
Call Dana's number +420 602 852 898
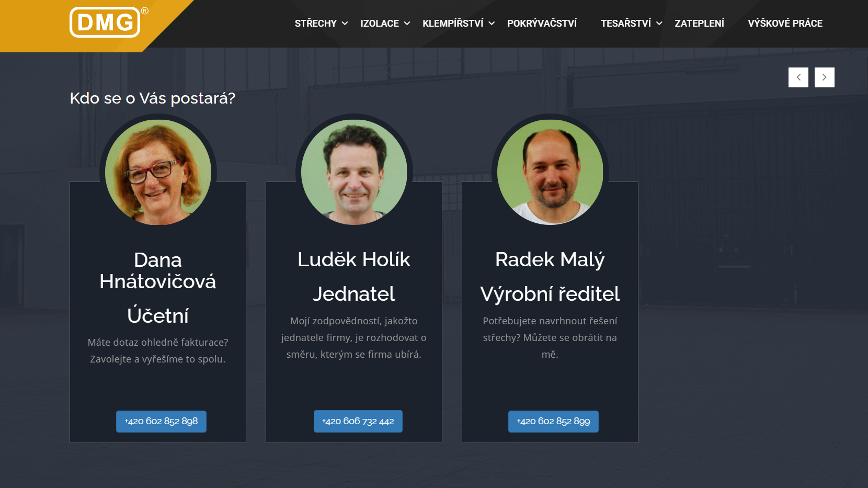tap(161, 422)
